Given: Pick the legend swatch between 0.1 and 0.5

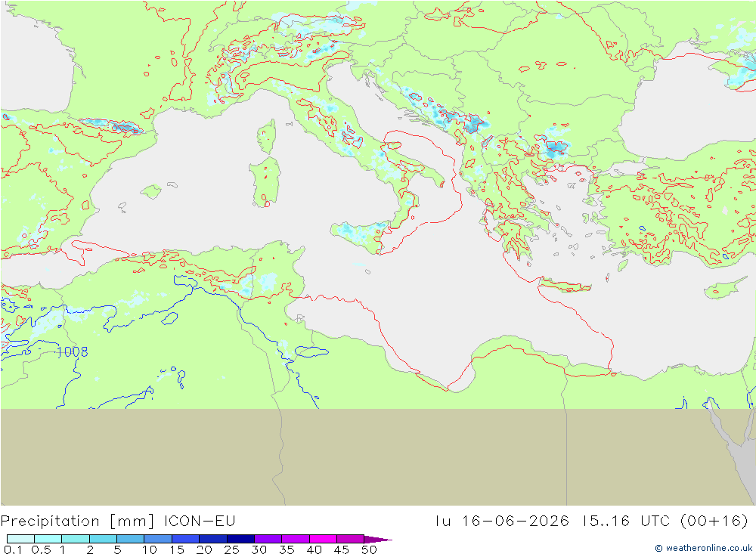Looking at the screenshot, I should [20, 539].
